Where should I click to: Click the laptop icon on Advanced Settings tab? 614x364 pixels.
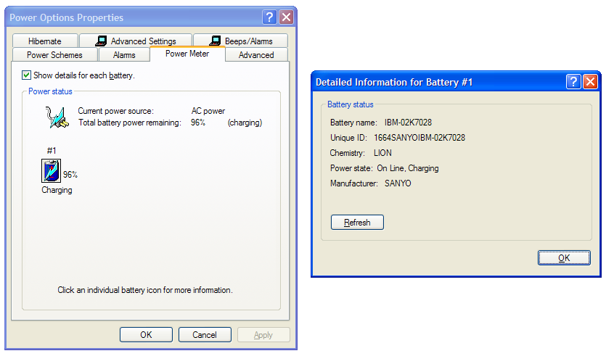(101, 41)
